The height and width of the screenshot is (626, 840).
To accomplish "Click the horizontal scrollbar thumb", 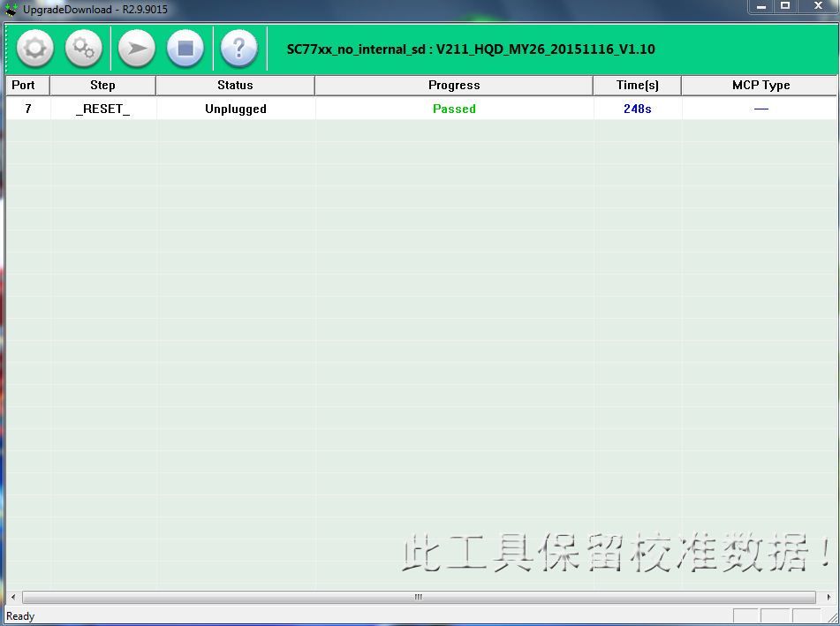I will (419, 597).
